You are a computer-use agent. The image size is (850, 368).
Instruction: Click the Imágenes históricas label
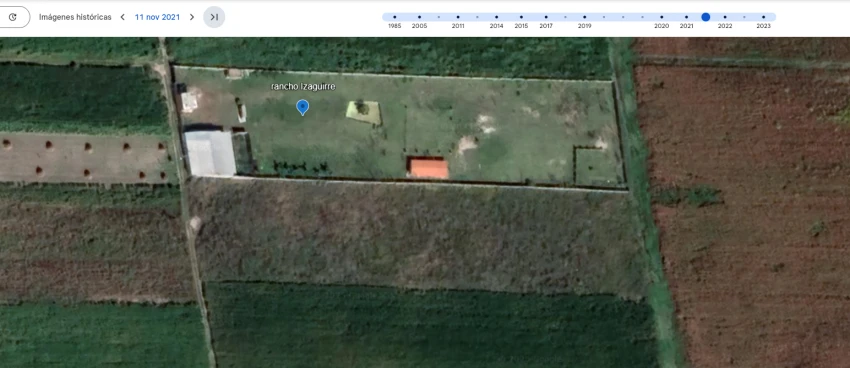[75, 17]
